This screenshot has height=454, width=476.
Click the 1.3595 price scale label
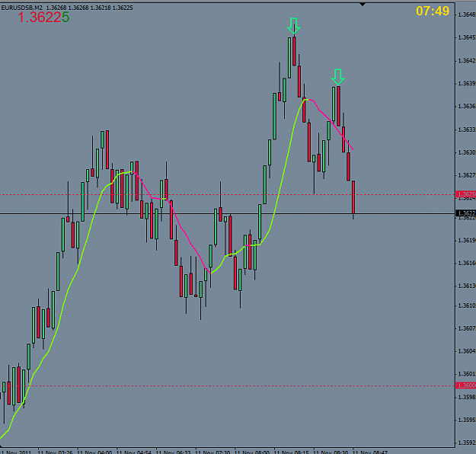pyautogui.click(x=467, y=420)
